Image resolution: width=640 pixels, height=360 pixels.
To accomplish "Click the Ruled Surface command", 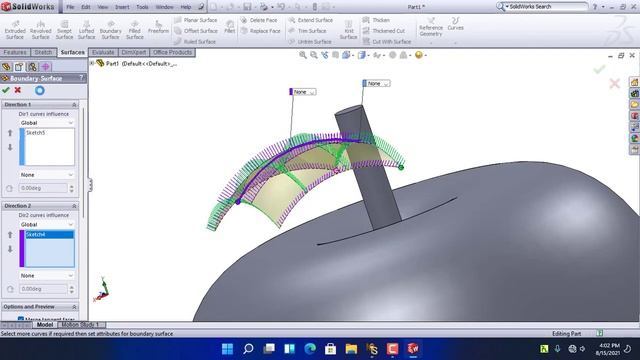I will click(x=195, y=41).
